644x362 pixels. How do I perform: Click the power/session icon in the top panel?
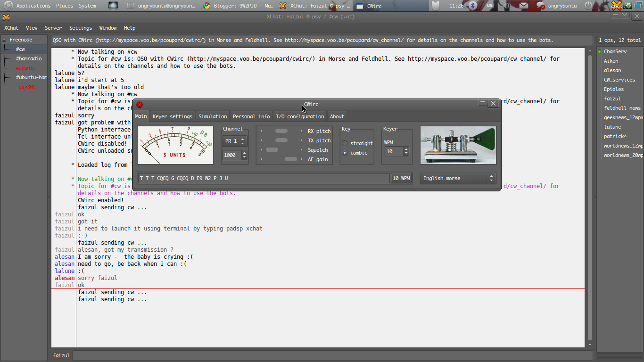(588, 6)
